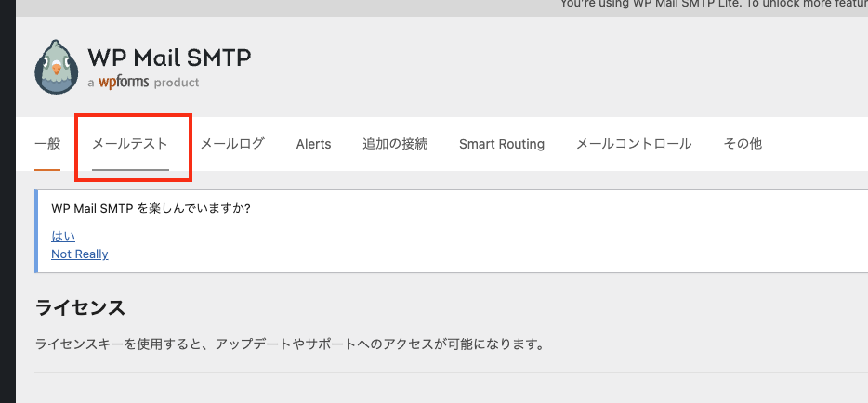Viewport: 868px width, 403px height.
Task: Open the メールログ tab
Action: tap(232, 144)
